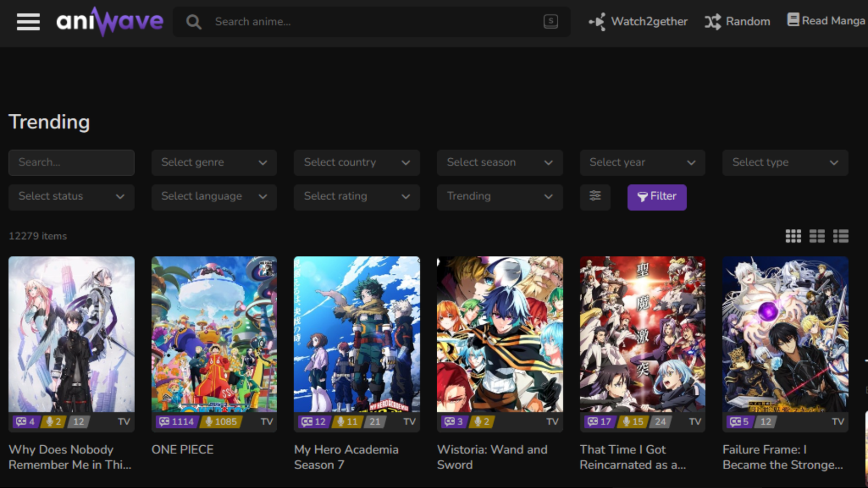868x488 pixels.
Task: Open Why Does Nobody Remember Me poster
Action: click(x=71, y=334)
